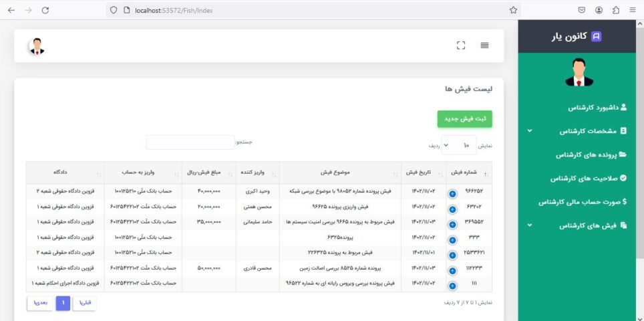Sort table by تاریخ فیش column

pos(423,173)
